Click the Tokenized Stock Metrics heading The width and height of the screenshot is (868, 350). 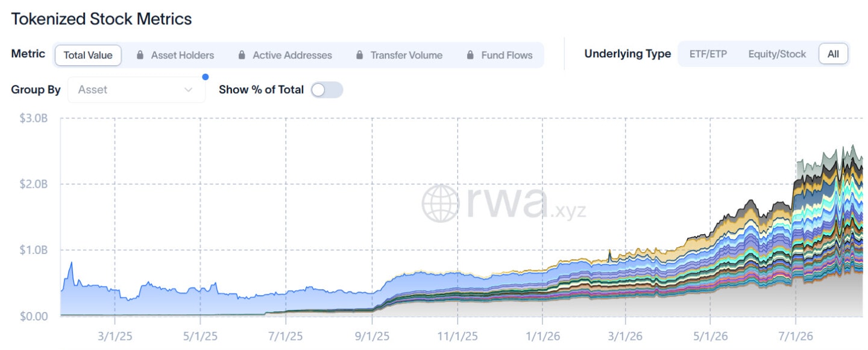(x=101, y=19)
